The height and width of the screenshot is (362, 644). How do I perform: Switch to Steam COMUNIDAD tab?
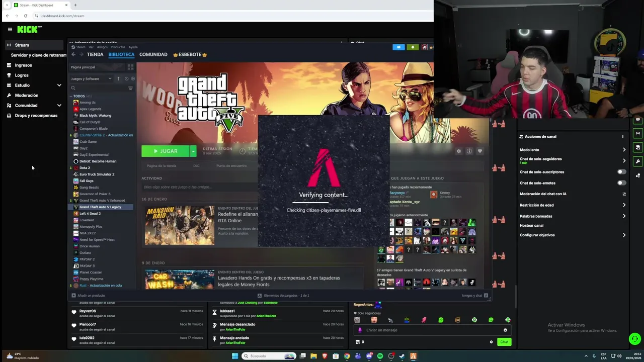tap(153, 54)
